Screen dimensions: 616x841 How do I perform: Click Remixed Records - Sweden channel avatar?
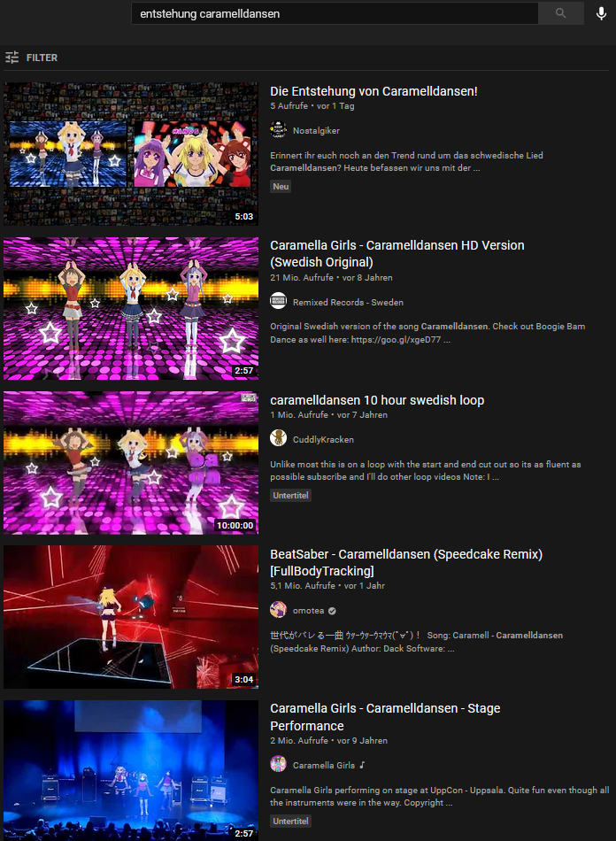278,301
